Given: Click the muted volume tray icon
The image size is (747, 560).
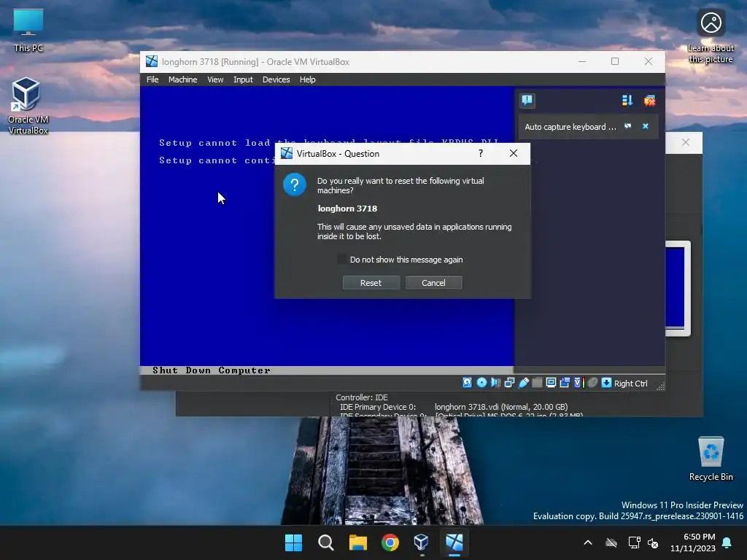Looking at the screenshot, I should click(x=653, y=542).
